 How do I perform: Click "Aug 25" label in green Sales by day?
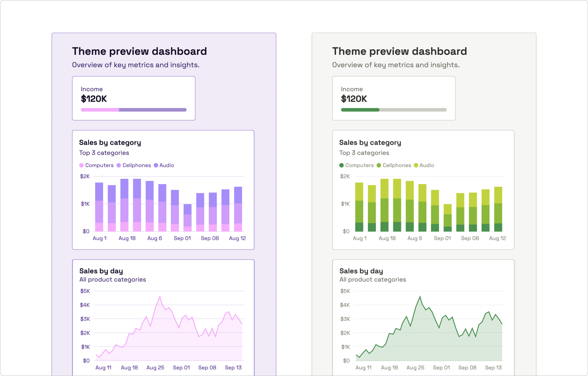click(415, 368)
